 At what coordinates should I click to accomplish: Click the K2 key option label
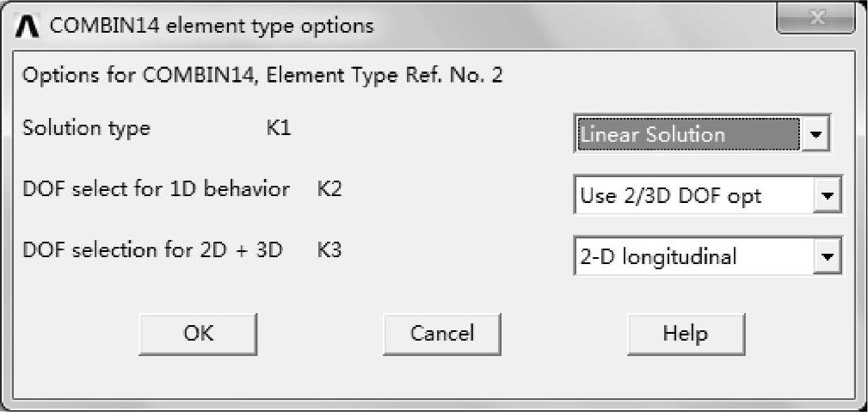point(329,189)
